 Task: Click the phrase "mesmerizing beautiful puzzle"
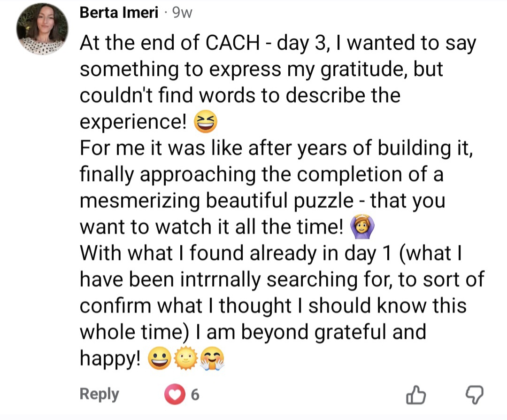coord(216,201)
